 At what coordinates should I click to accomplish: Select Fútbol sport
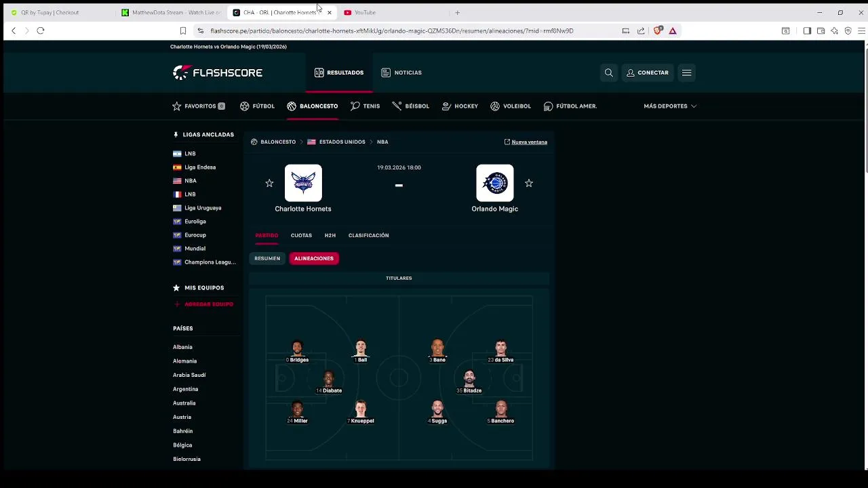(x=257, y=106)
